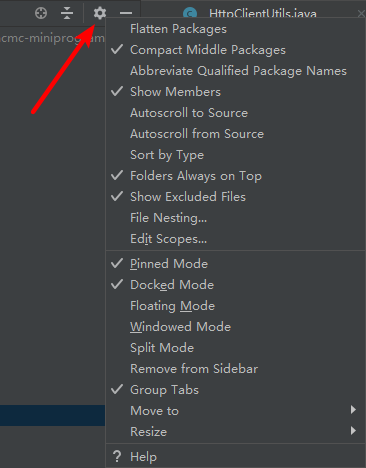Screen dimensions: 366x468
Task: Click the question mark Help icon
Action: [117, 456]
